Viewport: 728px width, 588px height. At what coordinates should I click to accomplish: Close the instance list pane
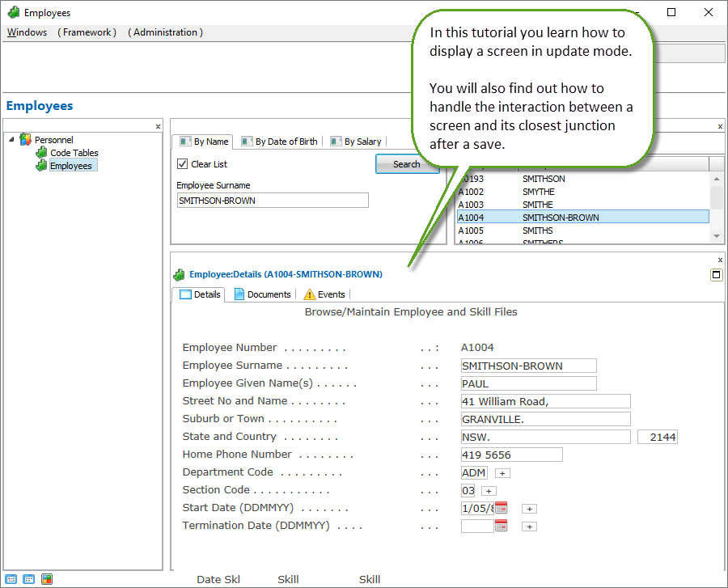point(720,126)
